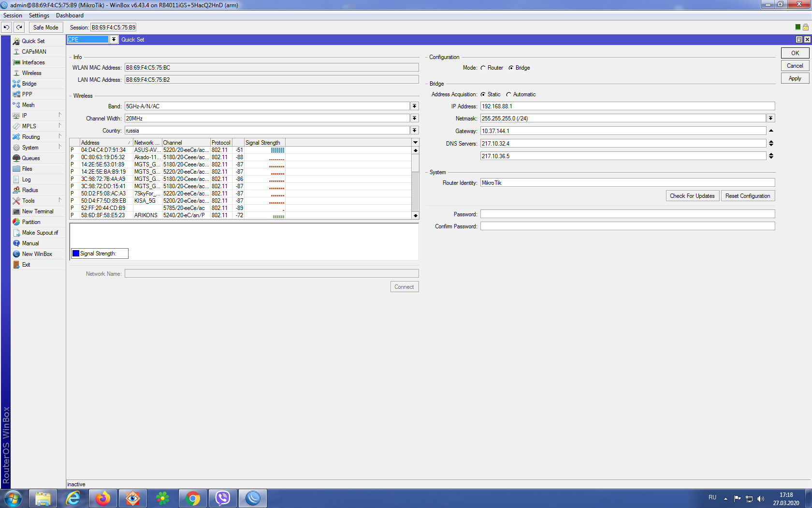Open Firefox from the taskbar

pos(103,498)
